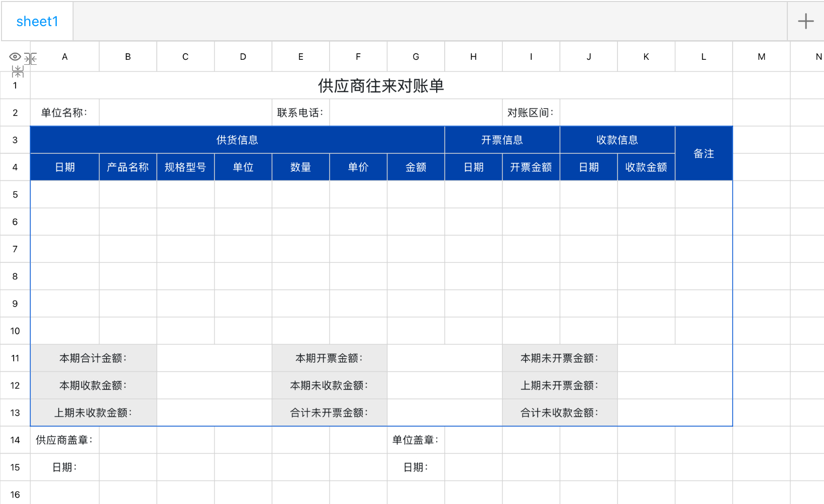Viewport: 824px width, 504px height.
Task: Click the collapse-rows fold icon
Action: (17, 71)
